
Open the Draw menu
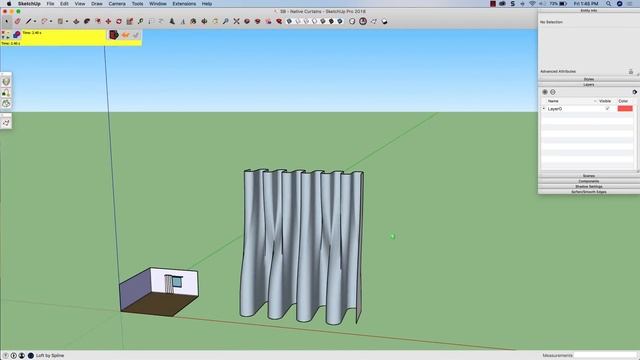[97, 4]
